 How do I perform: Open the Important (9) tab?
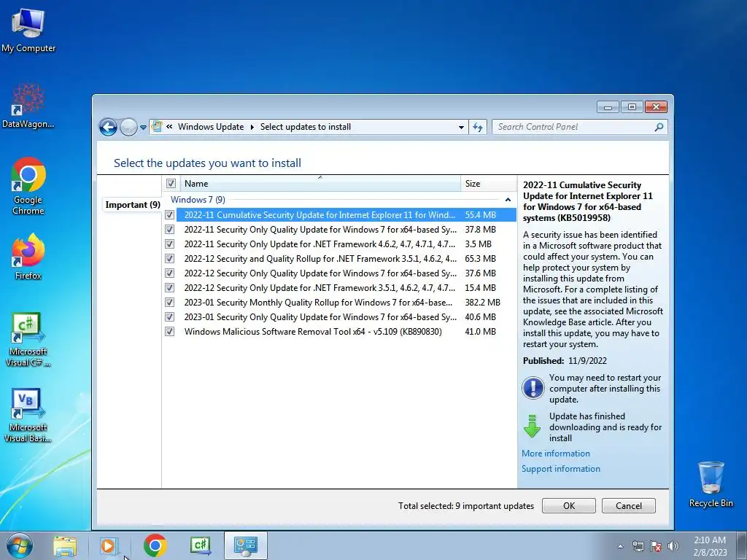(x=133, y=205)
